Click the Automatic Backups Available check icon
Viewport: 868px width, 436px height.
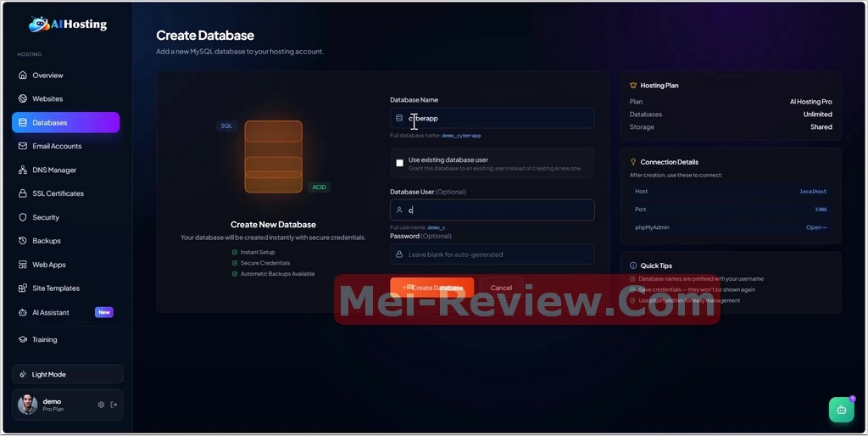click(x=235, y=274)
